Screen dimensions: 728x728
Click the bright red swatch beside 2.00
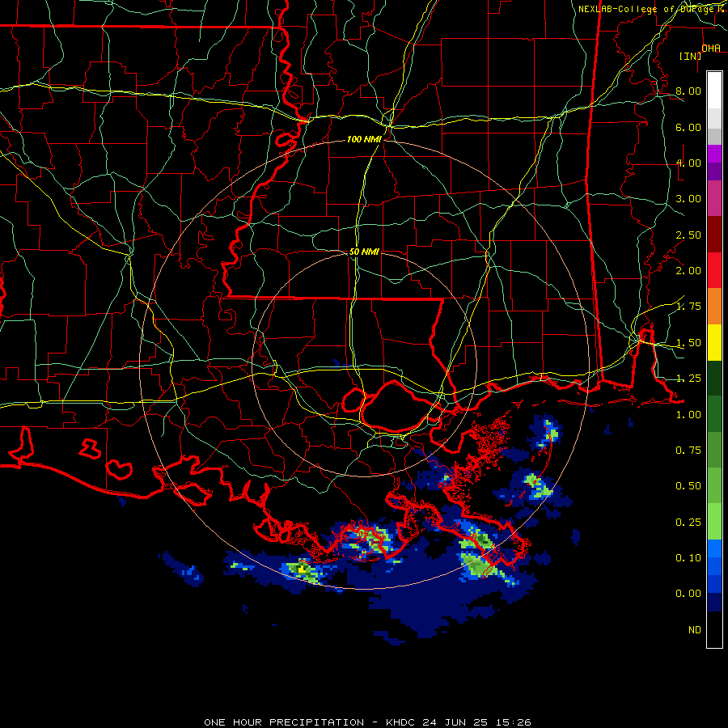pos(714,270)
